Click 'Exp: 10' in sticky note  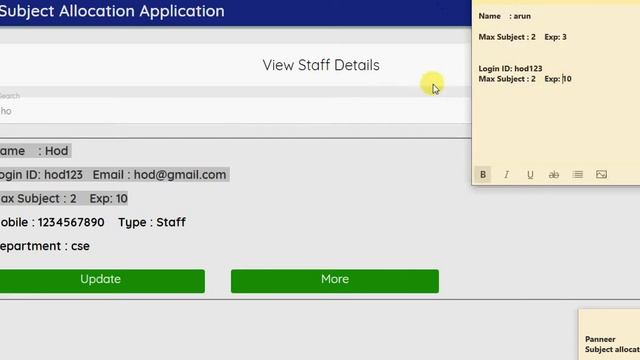tap(558, 79)
